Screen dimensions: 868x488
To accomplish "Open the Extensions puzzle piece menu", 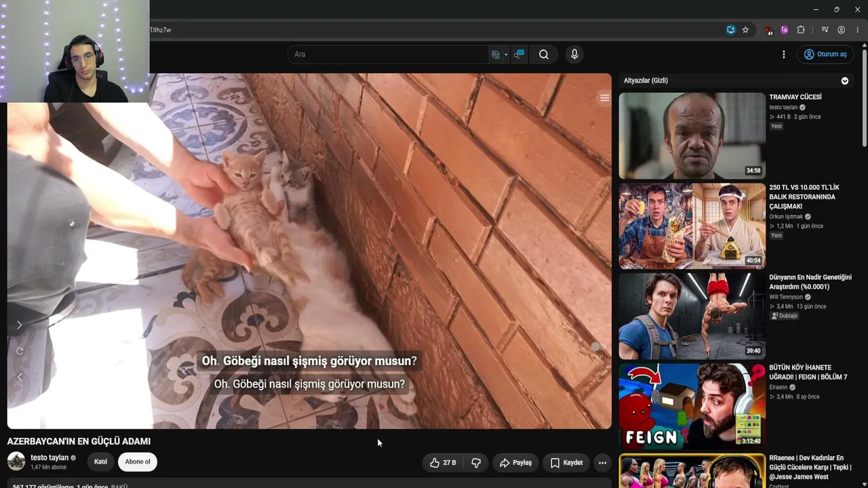I will point(801,30).
